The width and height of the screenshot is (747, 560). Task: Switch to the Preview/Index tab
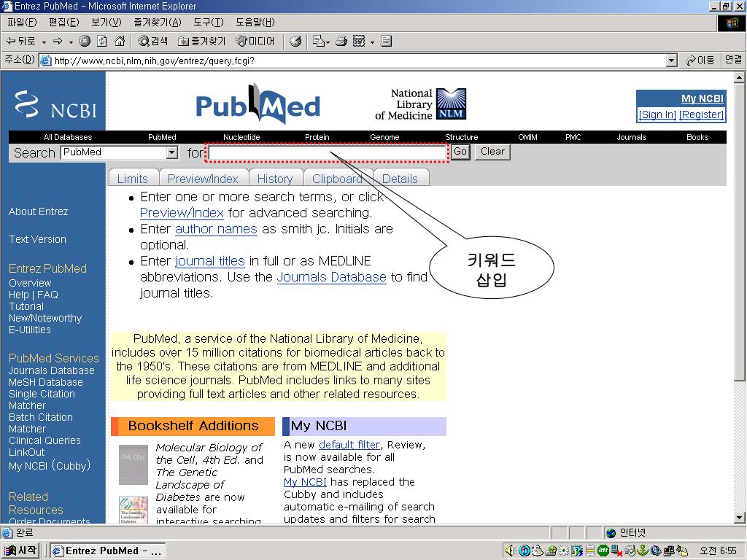tap(203, 179)
